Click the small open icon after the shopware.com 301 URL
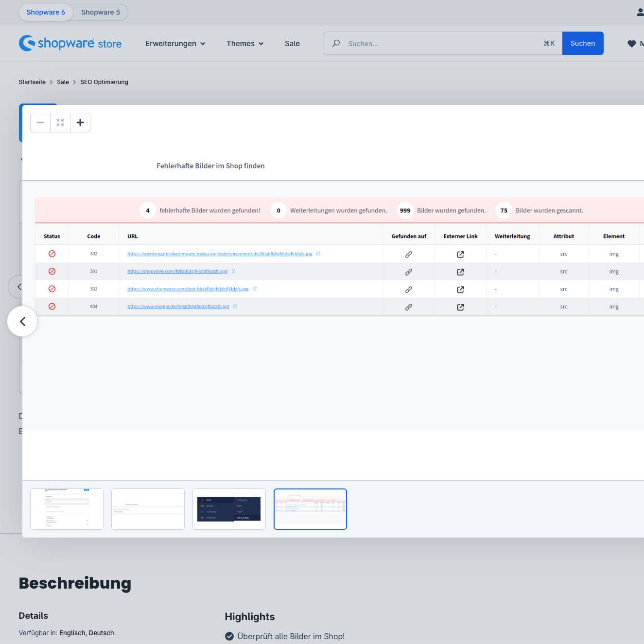This screenshot has width=644, height=644. click(x=234, y=271)
